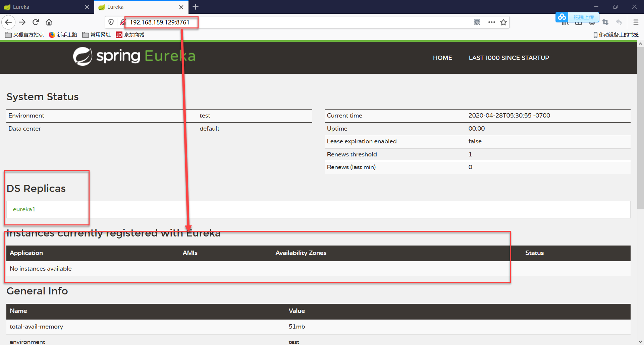The width and height of the screenshot is (644, 345).
Task: Open the browser home page
Action: tap(49, 22)
